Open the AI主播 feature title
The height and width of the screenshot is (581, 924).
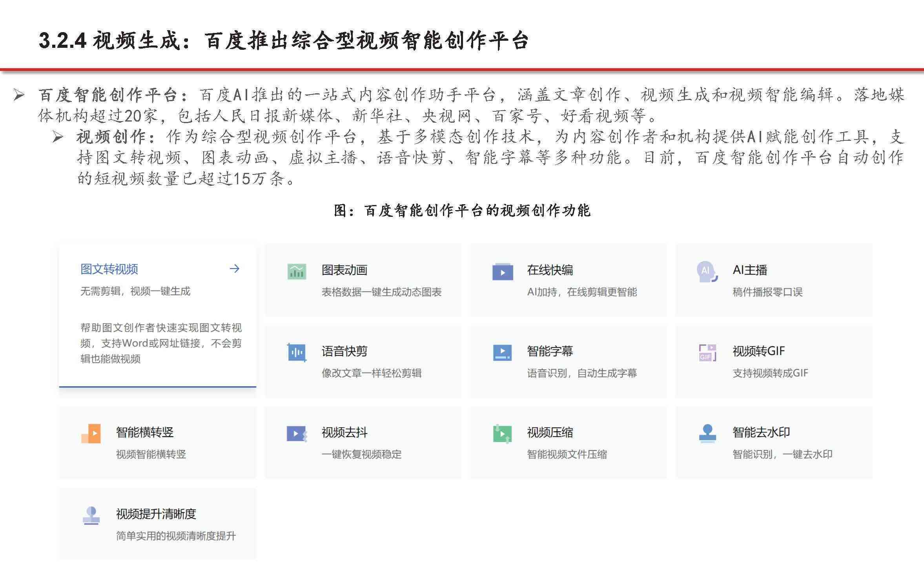click(x=750, y=270)
